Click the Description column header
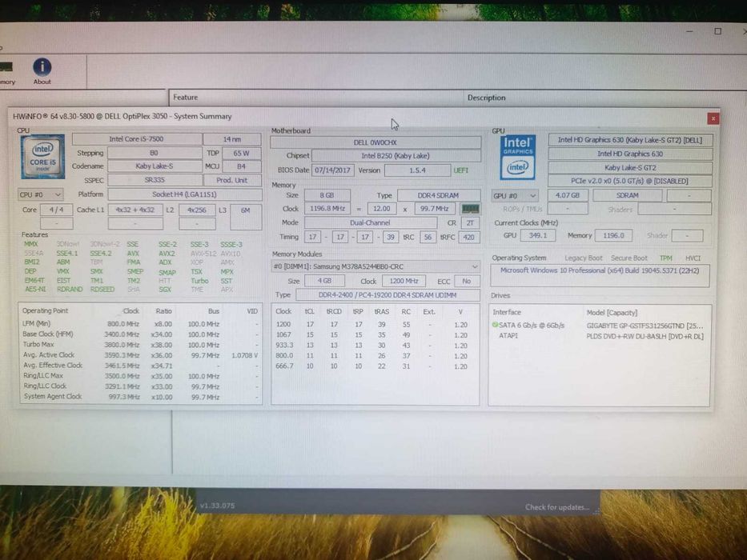 click(487, 98)
